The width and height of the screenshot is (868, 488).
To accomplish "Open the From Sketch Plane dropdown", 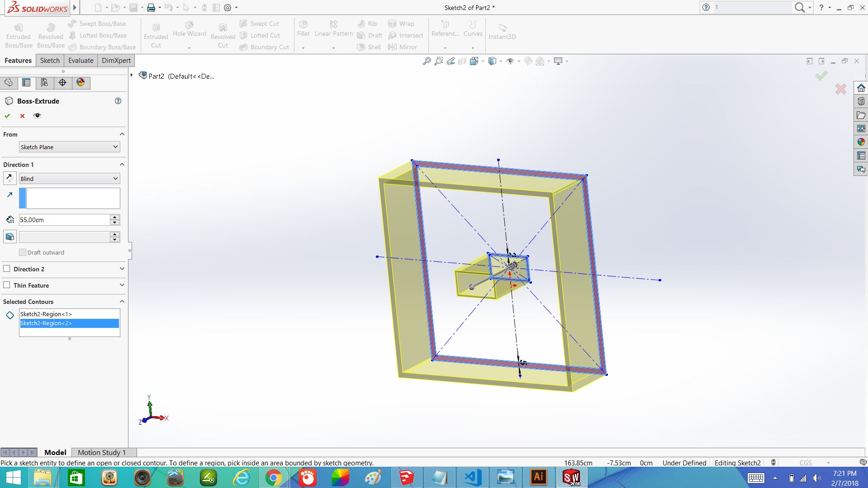I will tap(69, 147).
